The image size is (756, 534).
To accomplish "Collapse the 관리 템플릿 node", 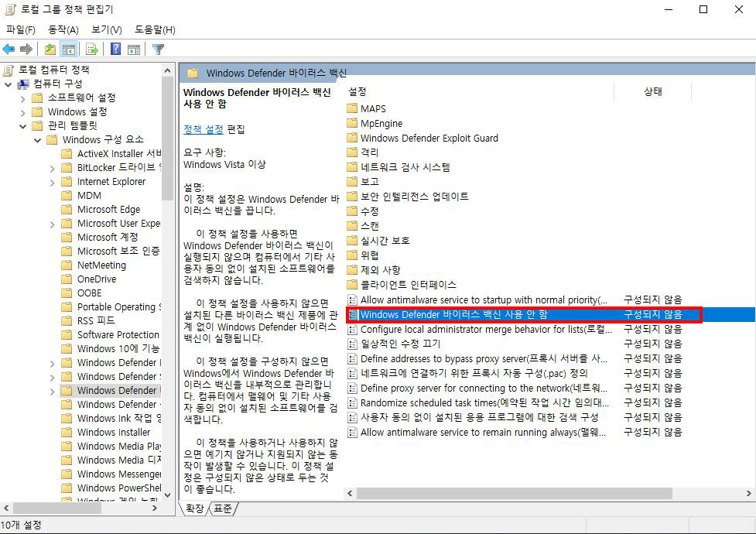I will tap(22, 126).
